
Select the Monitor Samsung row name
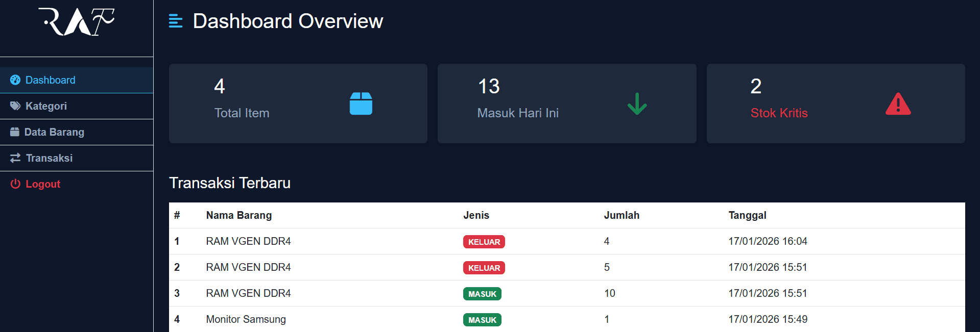click(246, 319)
